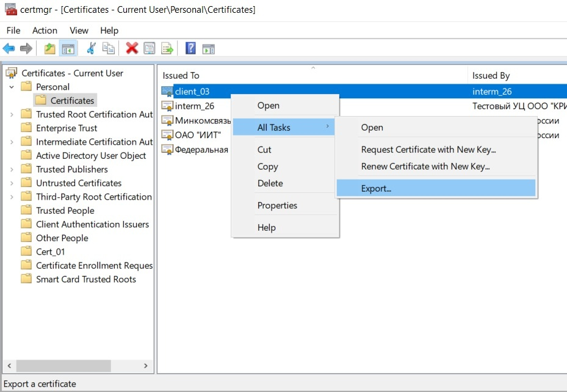
Task: Click the red Delete X icon
Action: pos(132,48)
